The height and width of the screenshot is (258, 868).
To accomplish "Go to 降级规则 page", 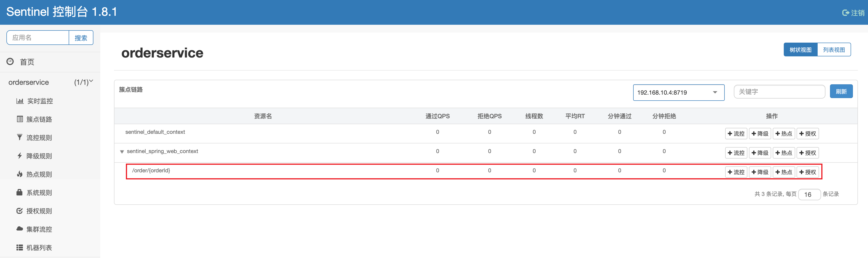I will 39,156.
